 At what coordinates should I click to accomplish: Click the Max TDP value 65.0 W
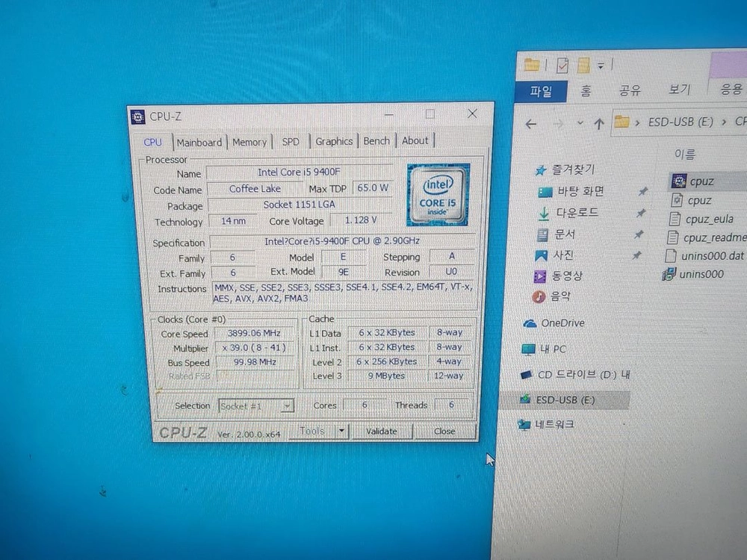tap(373, 188)
